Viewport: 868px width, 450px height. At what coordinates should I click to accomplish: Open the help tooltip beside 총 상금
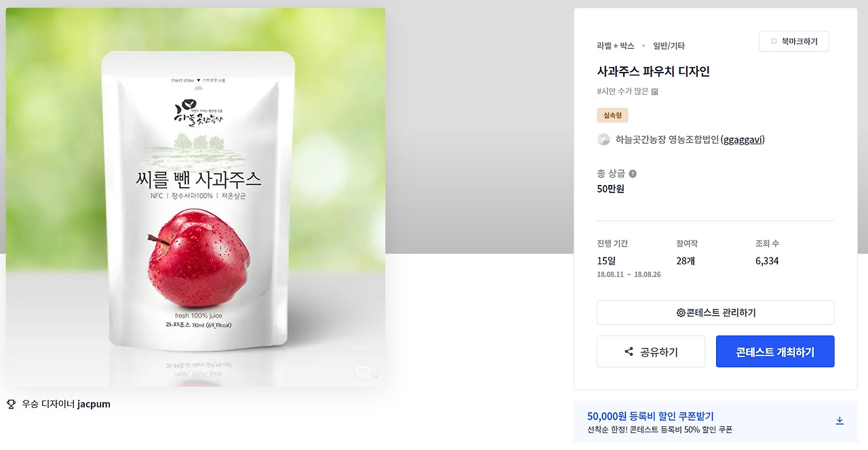coord(633,173)
